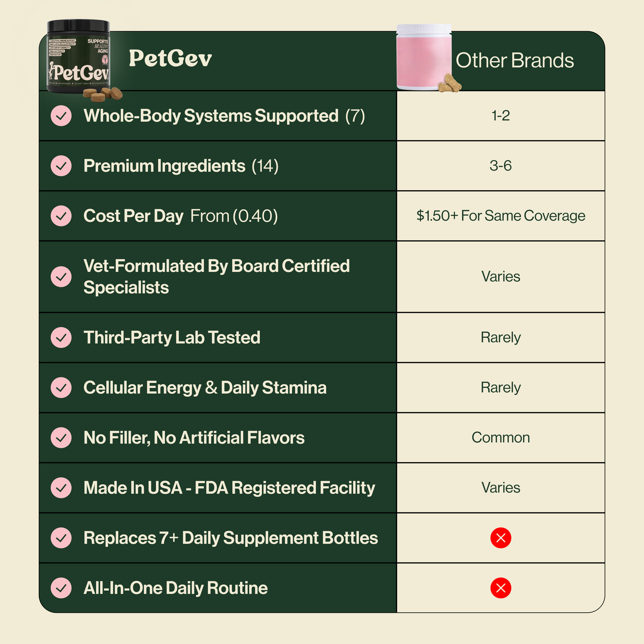Click red X in All-In-One Daily Routine row

pos(500,588)
